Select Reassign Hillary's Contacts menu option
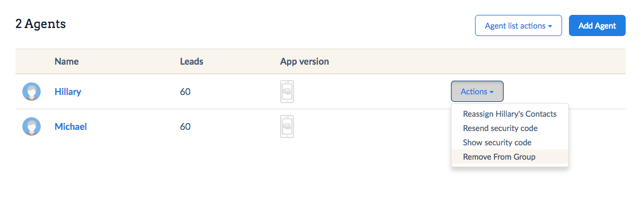Image resolution: width=644 pixels, height=210 pixels. point(510,114)
